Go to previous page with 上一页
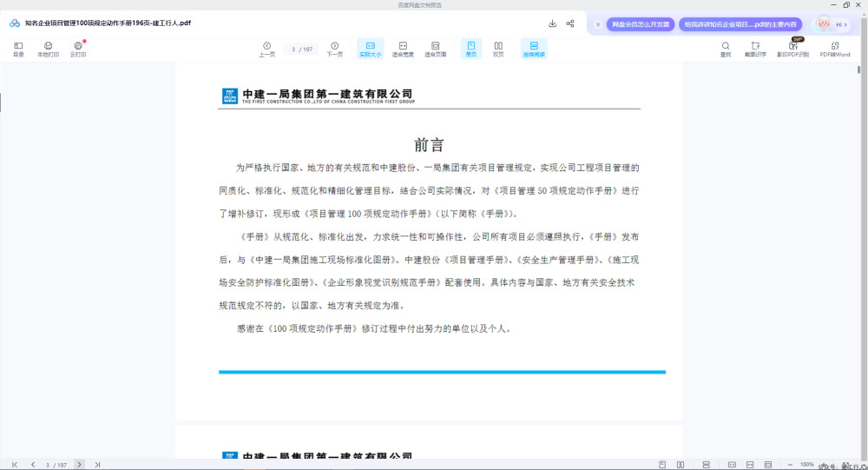The height and width of the screenshot is (470, 868). click(266, 49)
